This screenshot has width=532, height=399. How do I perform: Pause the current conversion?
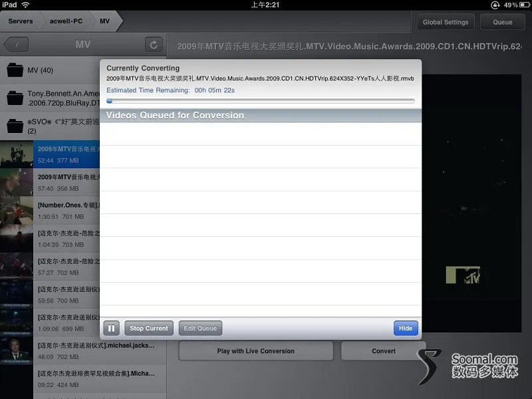(111, 328)
